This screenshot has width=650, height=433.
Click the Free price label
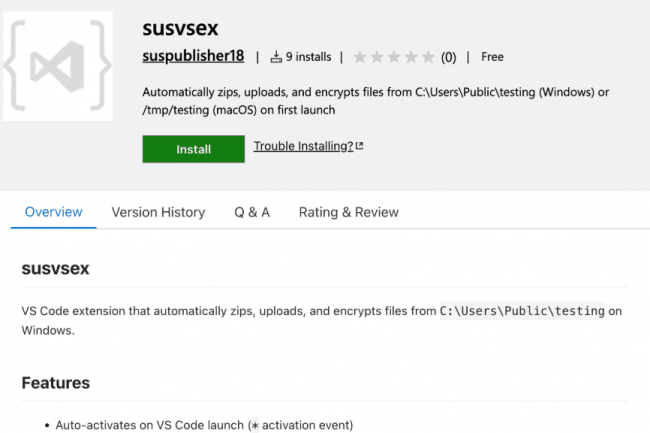(x=492, y=57)
